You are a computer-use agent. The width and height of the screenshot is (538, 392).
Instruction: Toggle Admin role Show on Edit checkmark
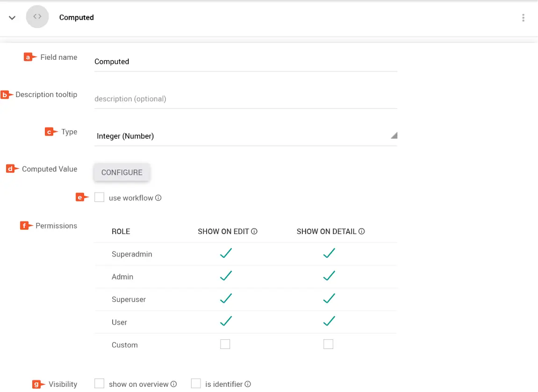click(x=226, y=276)
